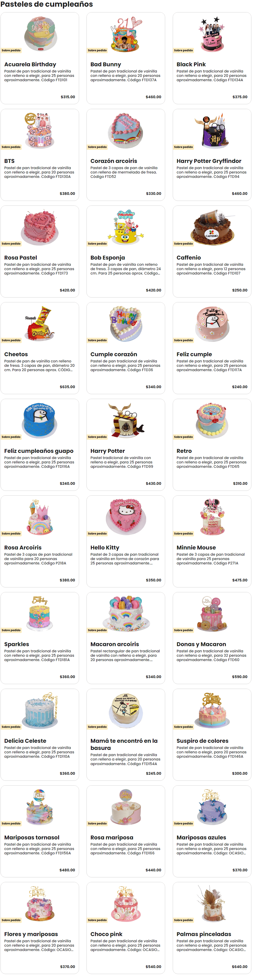Click the $590.00 price on Donas y Macaron
The image size is (253, 980).
240,677
